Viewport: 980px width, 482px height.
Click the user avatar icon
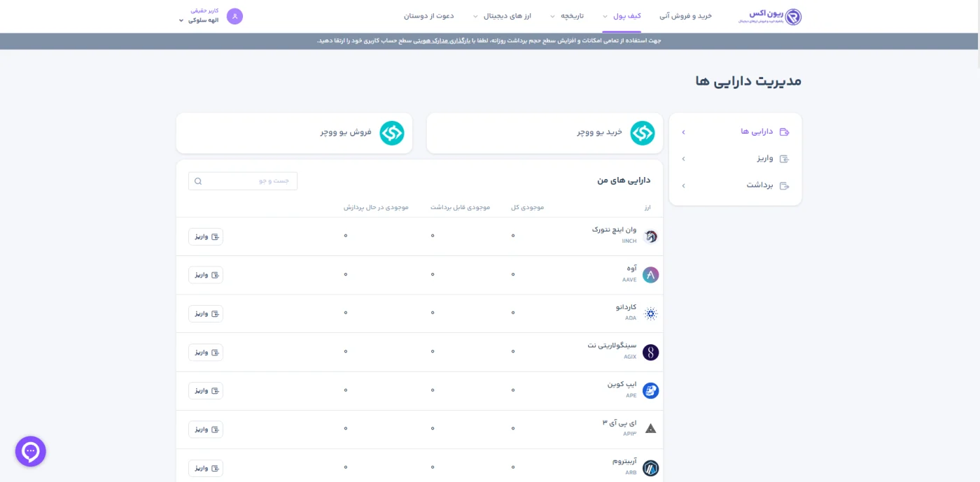tap(234, 16)
